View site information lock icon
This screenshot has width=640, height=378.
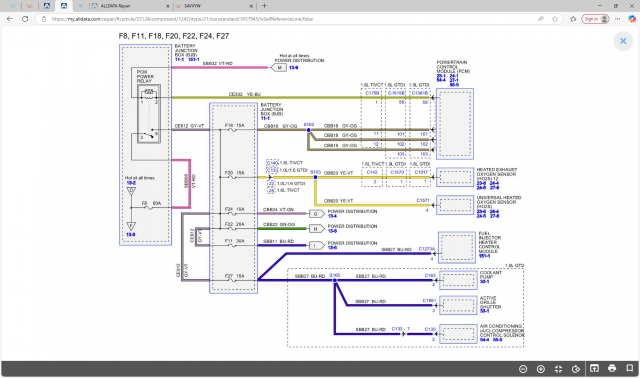44,19
